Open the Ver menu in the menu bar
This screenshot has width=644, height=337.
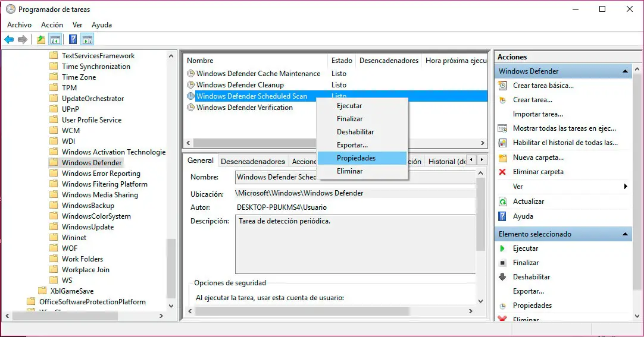click(x=77, y=25)
